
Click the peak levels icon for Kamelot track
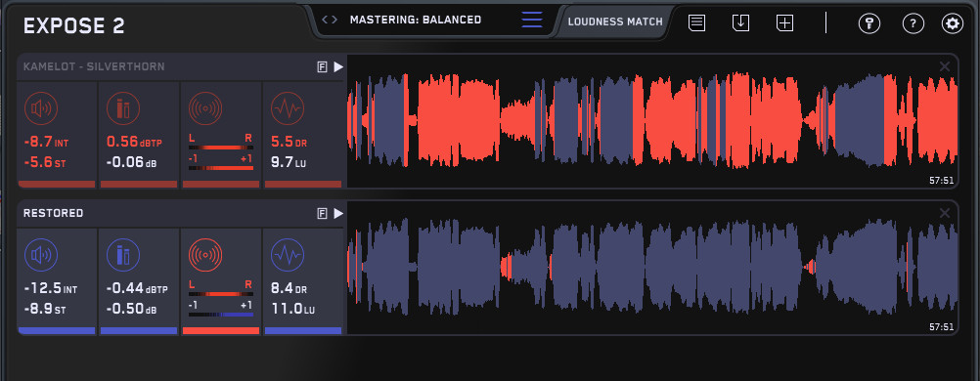tap(123, 108)
